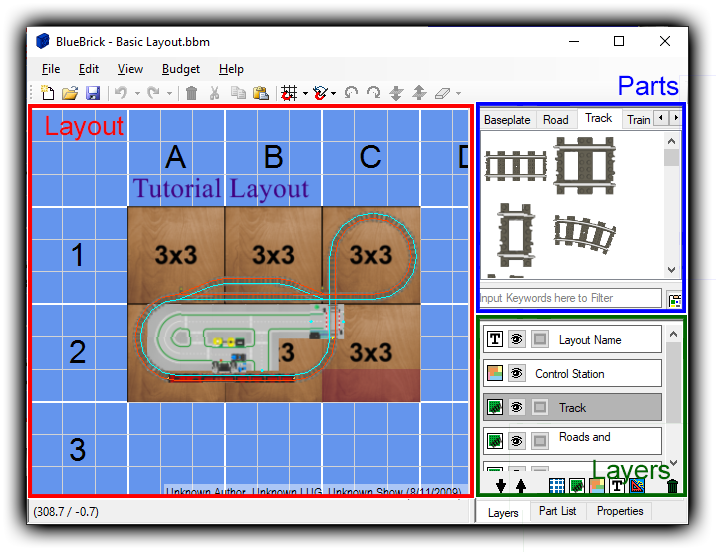This screenshot has width=716, height=552.
Task: Show more part library tabs with right arrow
Action: (x=676, y=118)
